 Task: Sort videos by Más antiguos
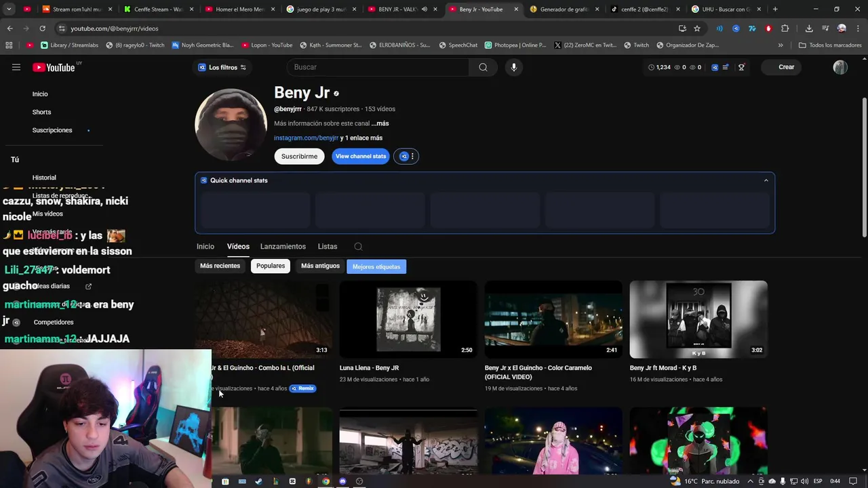tap(320, 266)
